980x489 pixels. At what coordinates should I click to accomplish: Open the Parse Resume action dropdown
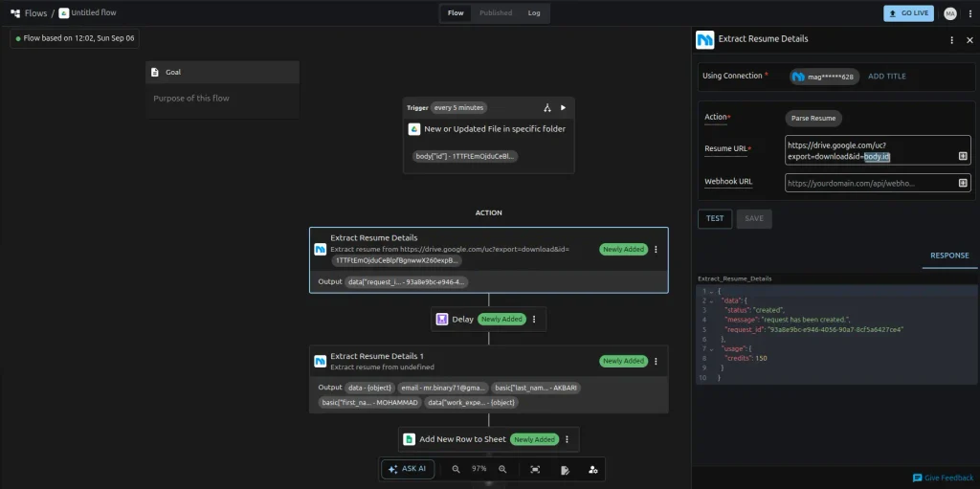tap(813, 118)
